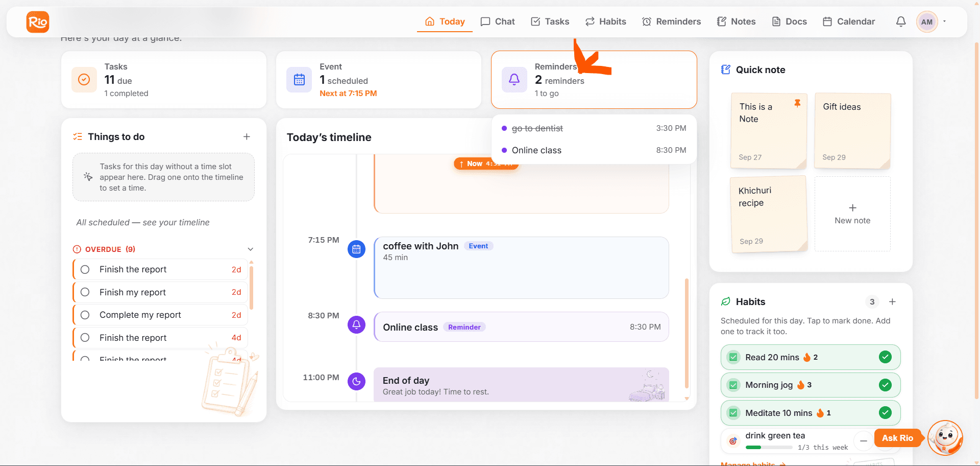Open the notifications bell icon
Viewport: 980px width, 466px height.
(x=901, y=21)
